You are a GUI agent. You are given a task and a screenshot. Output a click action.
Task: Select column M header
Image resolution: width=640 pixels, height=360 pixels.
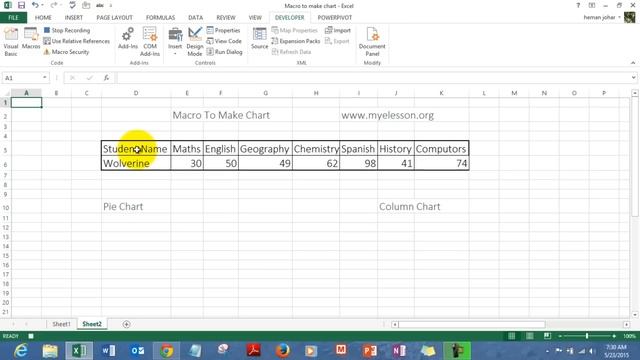(514, 93)
